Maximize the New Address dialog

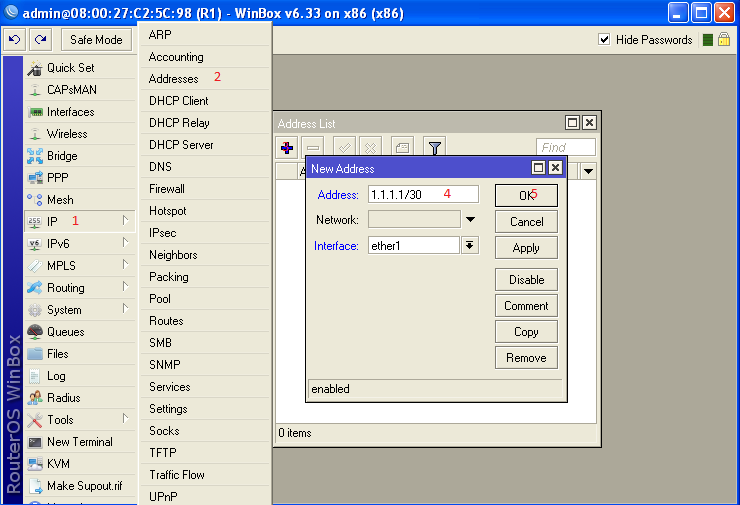538,168
